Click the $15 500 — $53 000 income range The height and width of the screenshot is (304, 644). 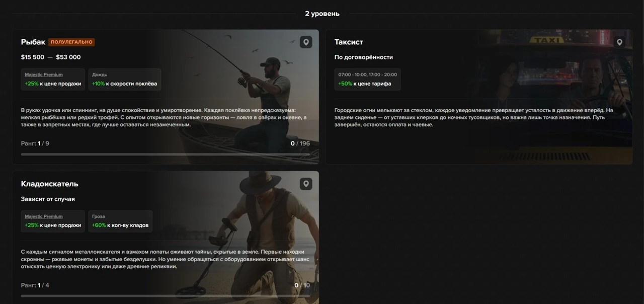[x=51, y=57]
